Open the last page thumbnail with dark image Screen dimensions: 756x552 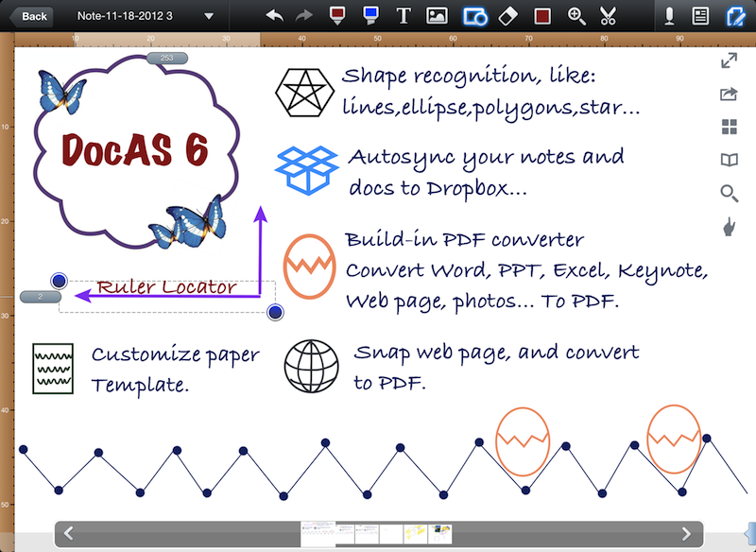pyautogui.click(x=439, y=534)
